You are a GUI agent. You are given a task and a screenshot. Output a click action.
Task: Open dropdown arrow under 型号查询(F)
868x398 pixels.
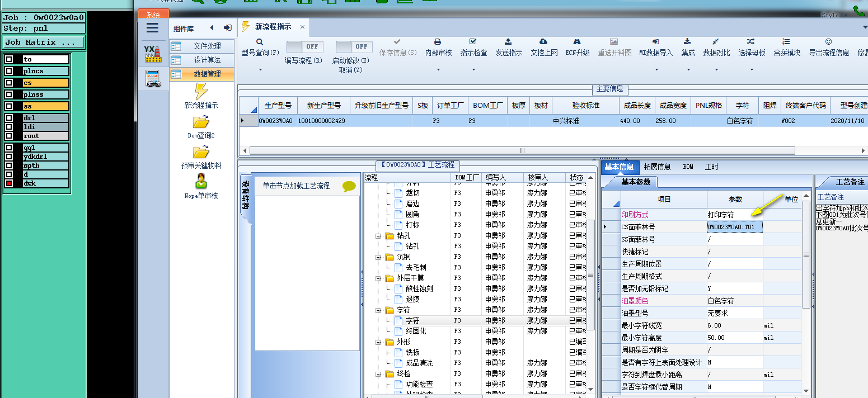pyautogui.click(x=260, y=70)
